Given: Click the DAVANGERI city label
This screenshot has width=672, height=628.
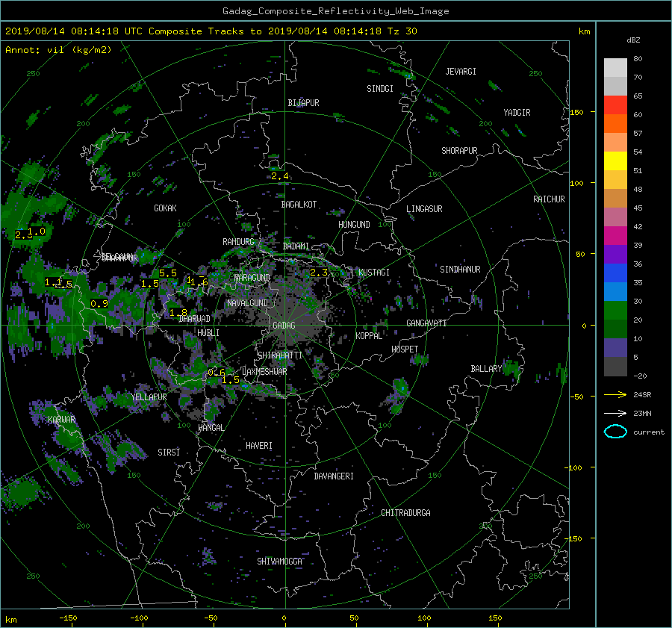Looking at the screenshot, I should click(334, 476).
